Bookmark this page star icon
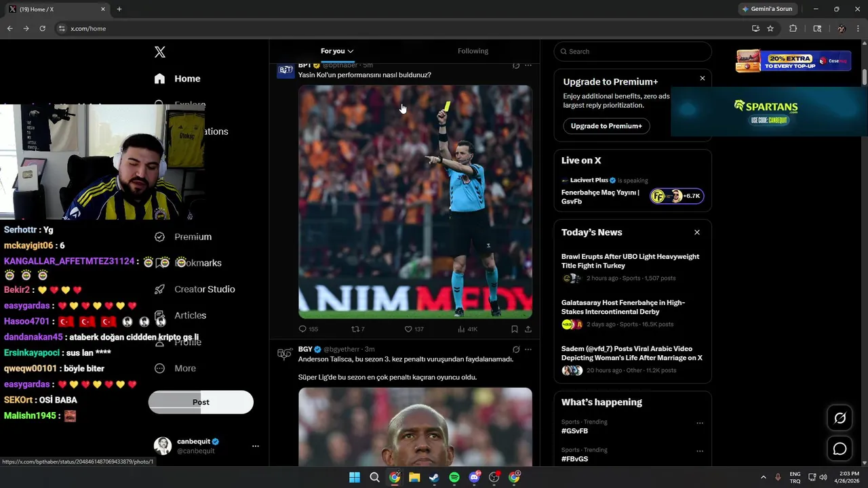 770,28
